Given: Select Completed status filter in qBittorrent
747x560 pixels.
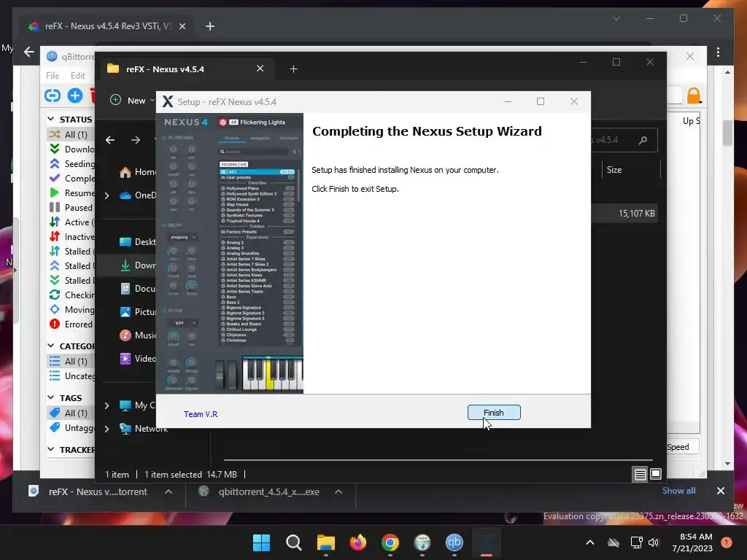Looking at the screenshot, I should 71,178.
